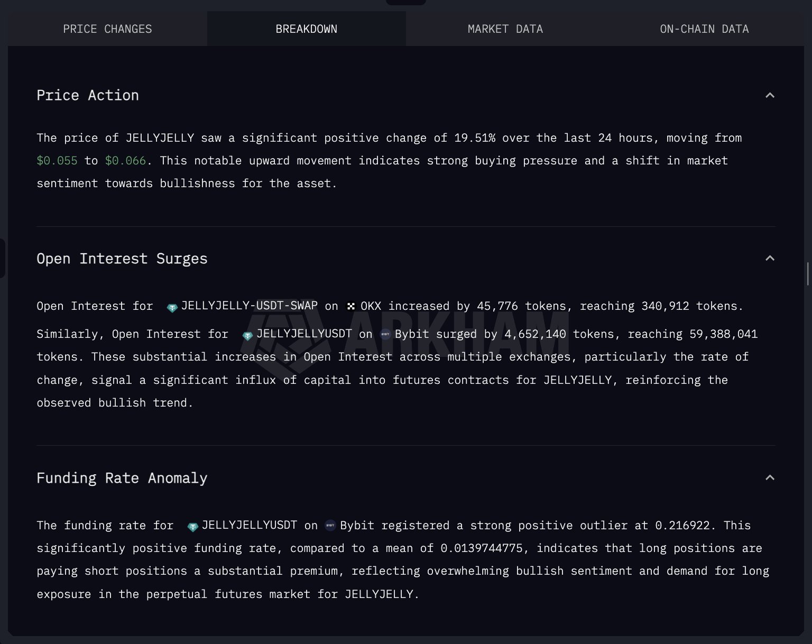Click the Bybit text in the Open Interest section
This screenshot has width=812, height=644.
411,334
